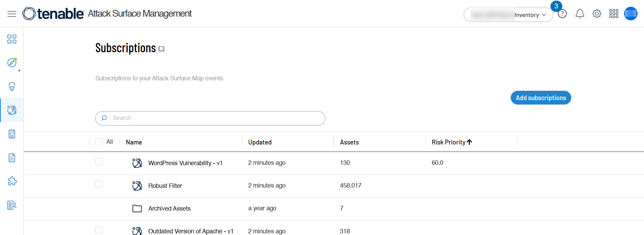
Task: Focus the Search subscriptions field
Action: click(x=210, y=118)
